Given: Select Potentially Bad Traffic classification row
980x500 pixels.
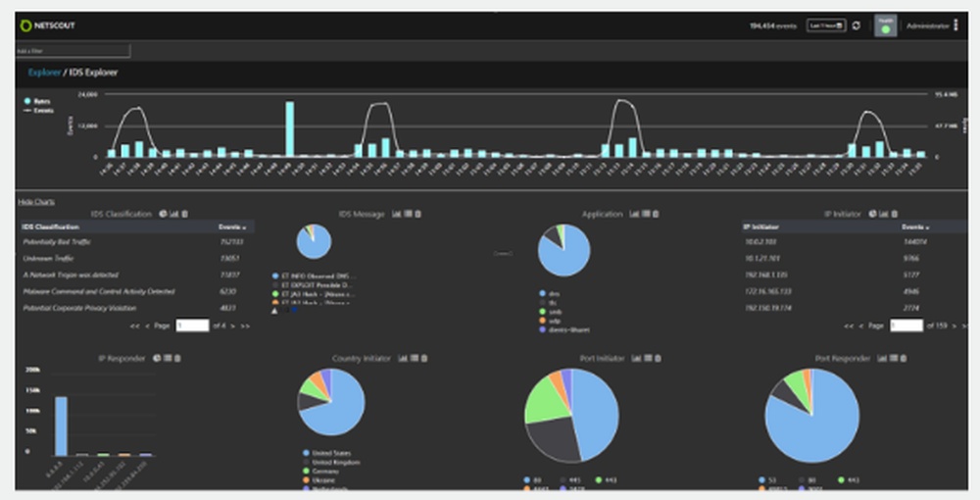Looking at the screenshot, I should point(135,242).
